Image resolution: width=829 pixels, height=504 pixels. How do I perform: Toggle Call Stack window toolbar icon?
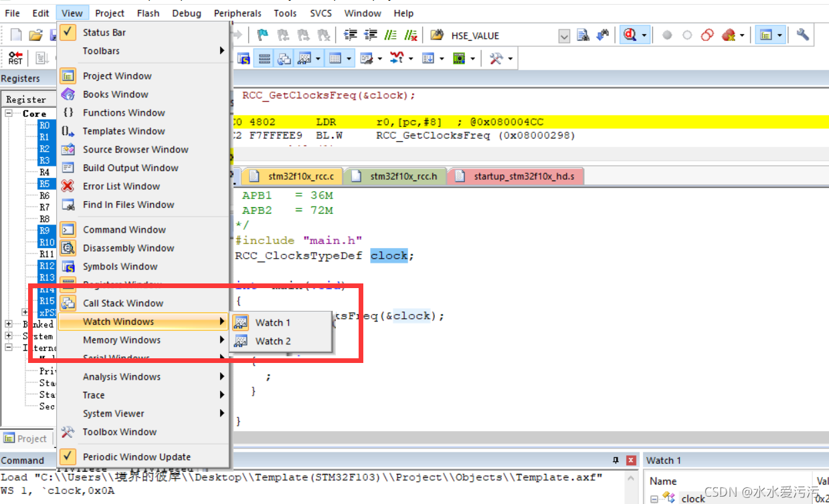click(284, 59)
